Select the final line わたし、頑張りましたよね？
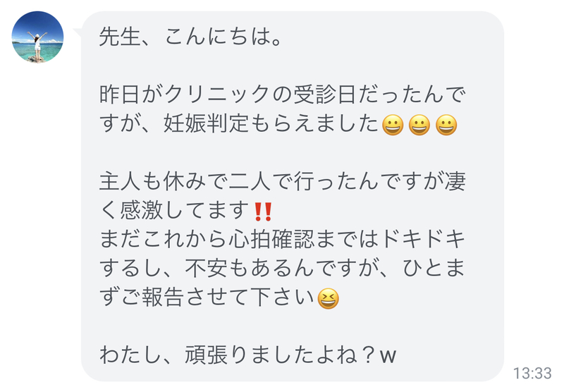The image size is (564, 392). pos(237,355)
